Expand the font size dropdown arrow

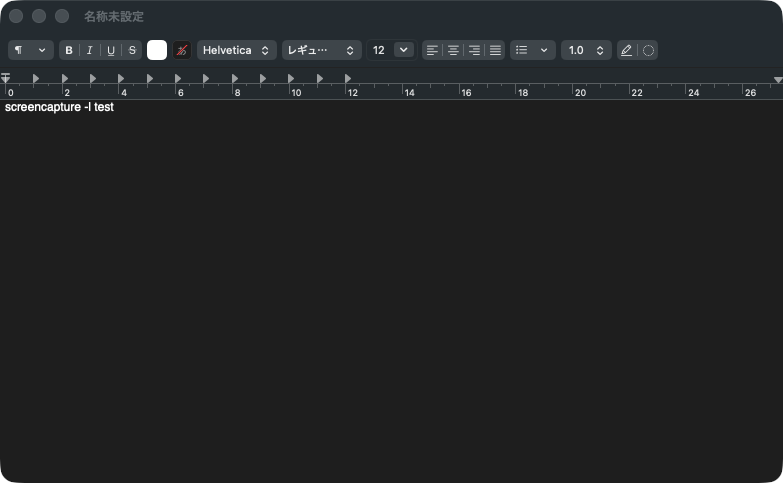[x=403, y=50]
